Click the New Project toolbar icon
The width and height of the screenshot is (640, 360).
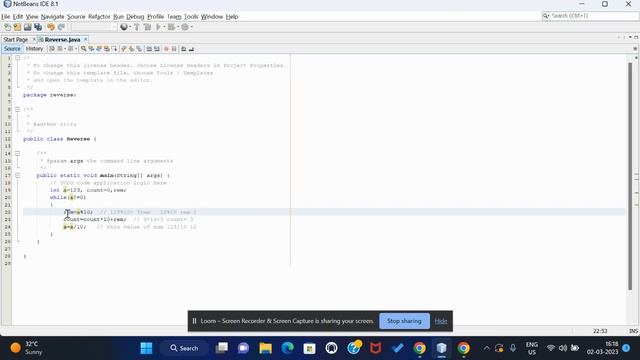17,27
